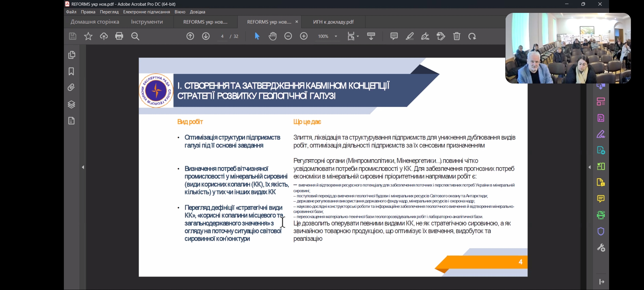This screenshot has height=290, width=644.
Task: Go to next page arrow
Action: (206, 36)
